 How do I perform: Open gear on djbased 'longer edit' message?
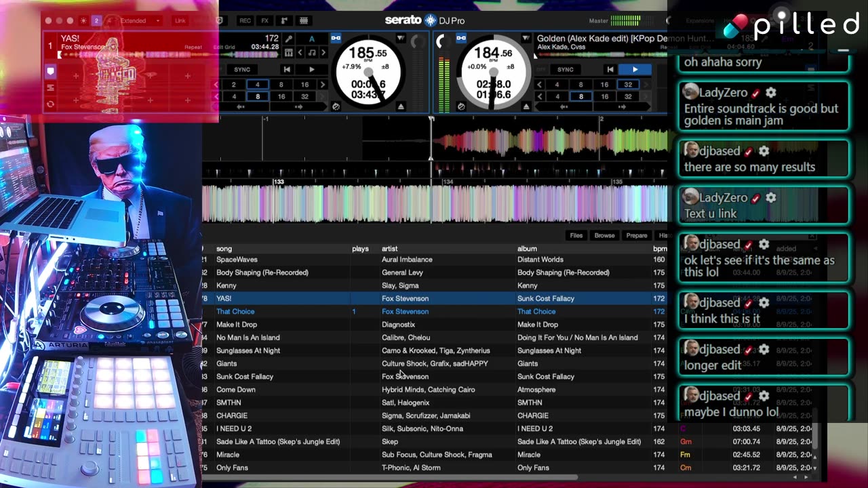click(x=764, y=350)
